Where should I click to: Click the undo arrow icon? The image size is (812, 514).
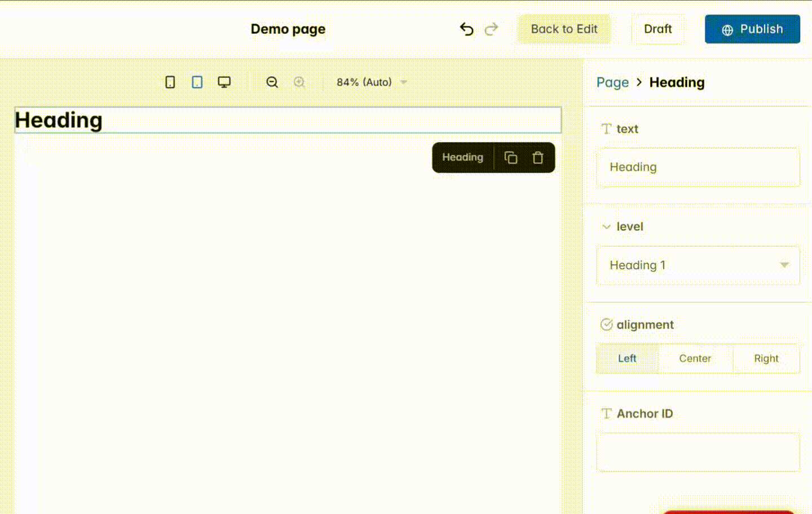(x=466, y=29)
